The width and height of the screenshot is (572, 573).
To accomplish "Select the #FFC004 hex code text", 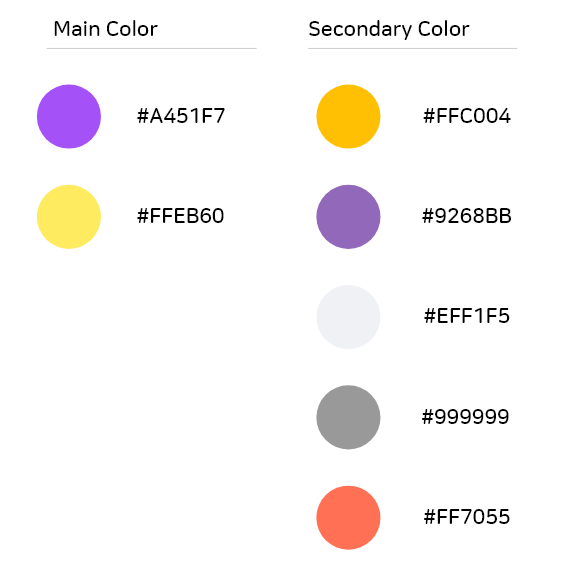I will point(467,116).
